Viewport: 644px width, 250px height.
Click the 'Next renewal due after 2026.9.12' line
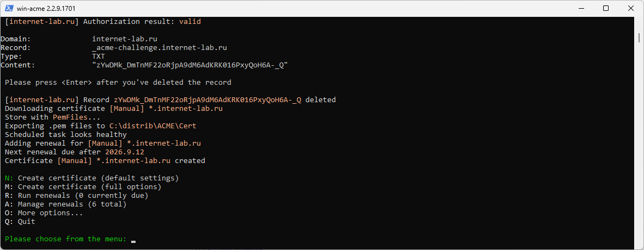tap(75, 152)
